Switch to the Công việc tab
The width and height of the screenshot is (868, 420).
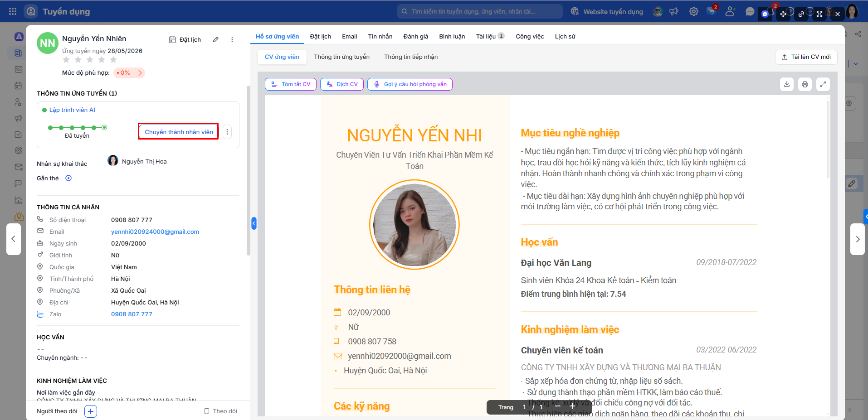(530, 37)
